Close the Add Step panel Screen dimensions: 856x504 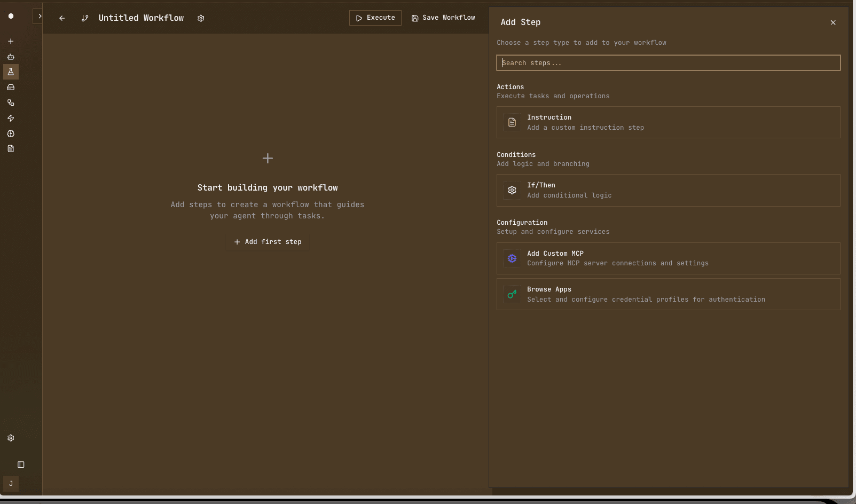click(833, 22)
